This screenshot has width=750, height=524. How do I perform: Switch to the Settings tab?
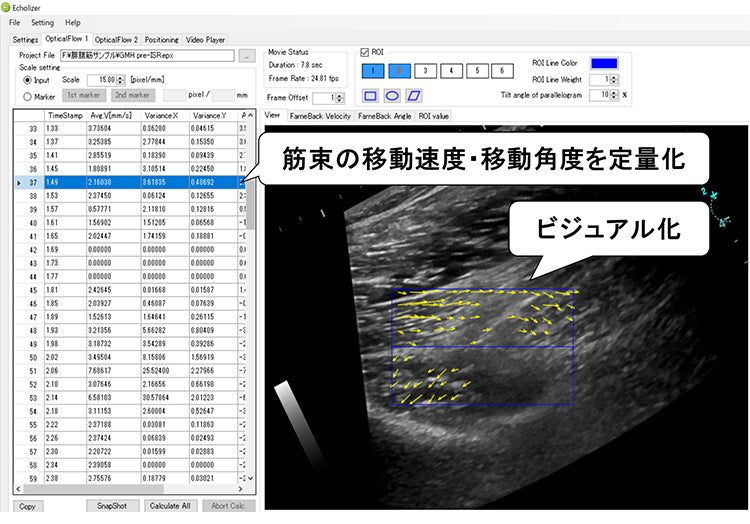click(25, 40)
